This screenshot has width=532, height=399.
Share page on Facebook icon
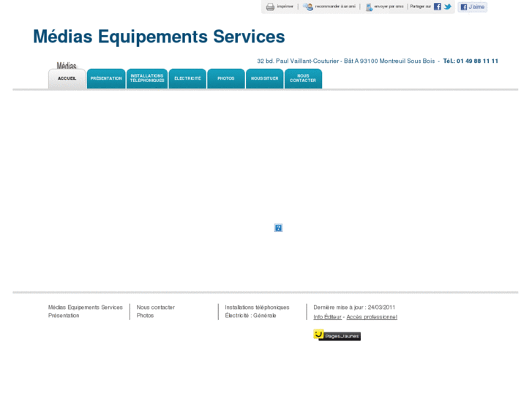(x=438, y=7)
